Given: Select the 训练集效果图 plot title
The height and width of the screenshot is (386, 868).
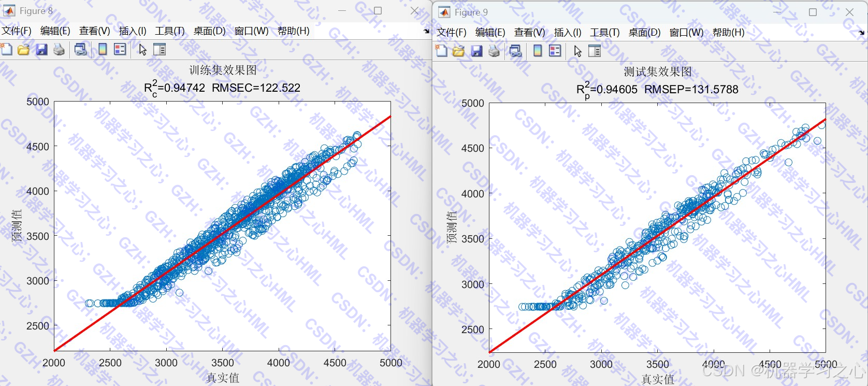Looking at the screenshot, I should [223, 70].
